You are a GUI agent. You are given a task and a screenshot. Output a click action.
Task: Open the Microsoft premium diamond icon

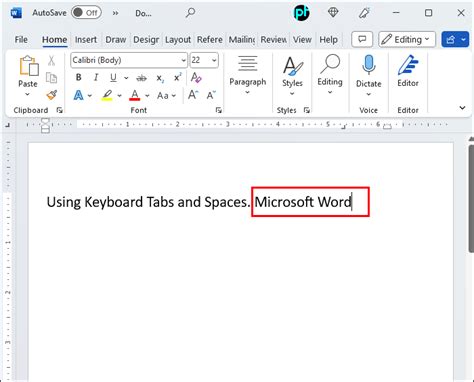(x=333, y=13)
